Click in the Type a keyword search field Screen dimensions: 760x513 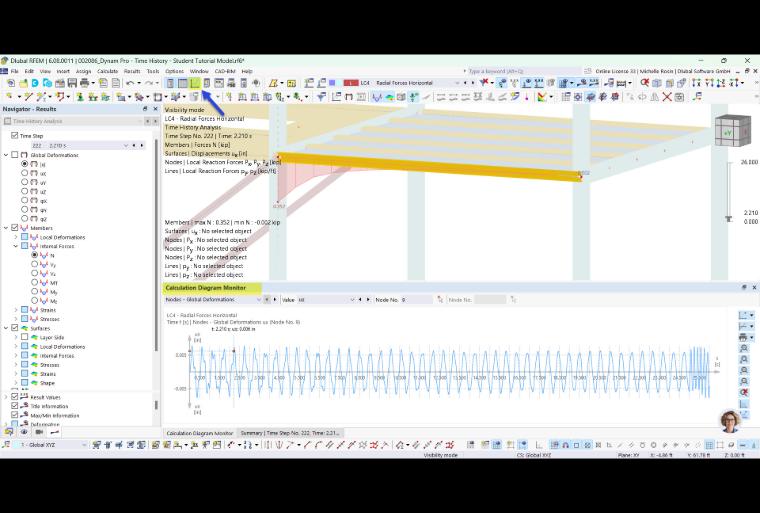(523, 71)
